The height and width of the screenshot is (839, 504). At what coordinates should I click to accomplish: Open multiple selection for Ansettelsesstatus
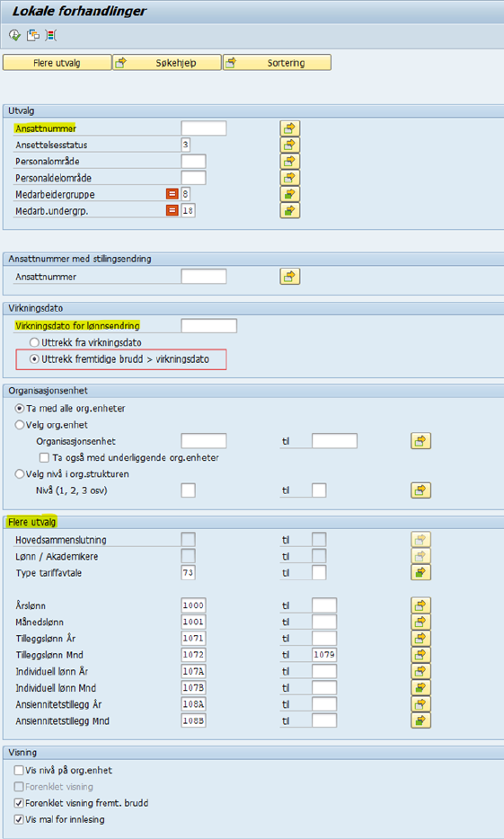tap(289, 145)
